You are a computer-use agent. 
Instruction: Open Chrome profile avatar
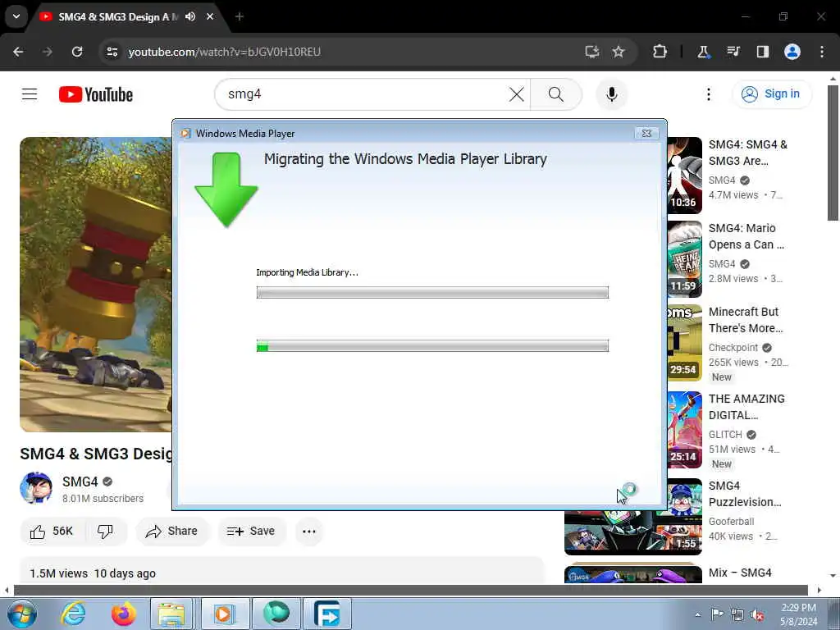tap(792, 52)
